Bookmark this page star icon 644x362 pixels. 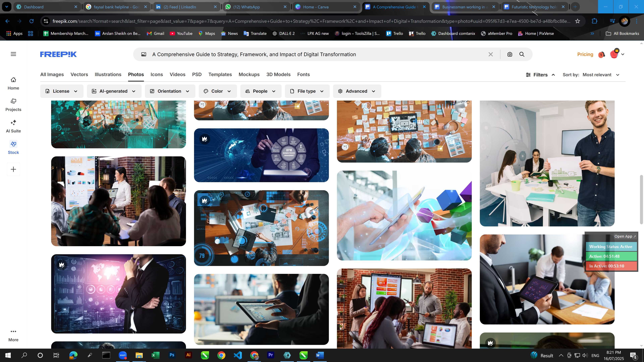click(577, 21)
